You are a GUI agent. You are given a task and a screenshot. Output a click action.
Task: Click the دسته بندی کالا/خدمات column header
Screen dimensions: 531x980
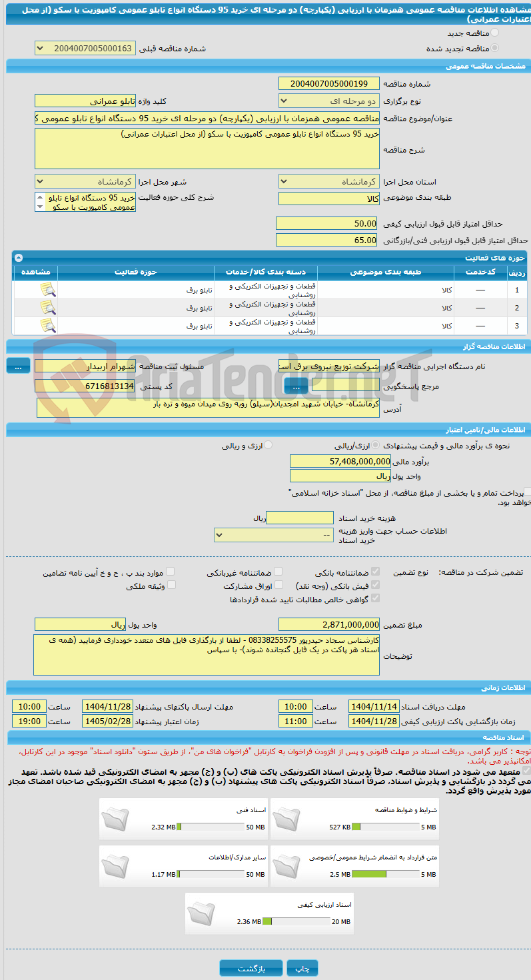266,272
